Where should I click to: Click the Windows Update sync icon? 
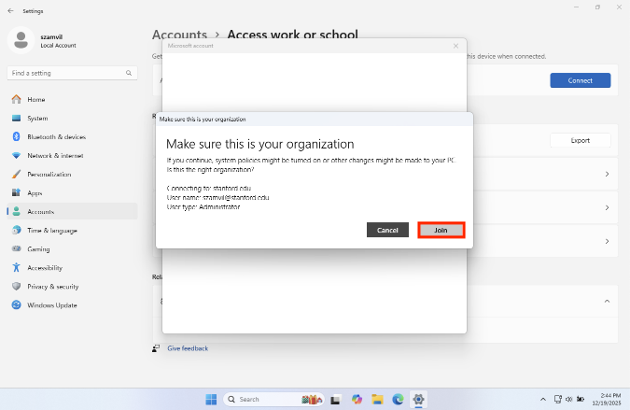[16, 305]
